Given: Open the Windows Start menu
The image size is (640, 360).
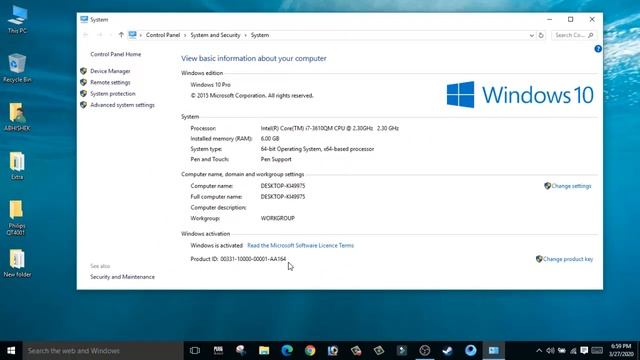Looking at the screenshot, I should click(11, 351).
